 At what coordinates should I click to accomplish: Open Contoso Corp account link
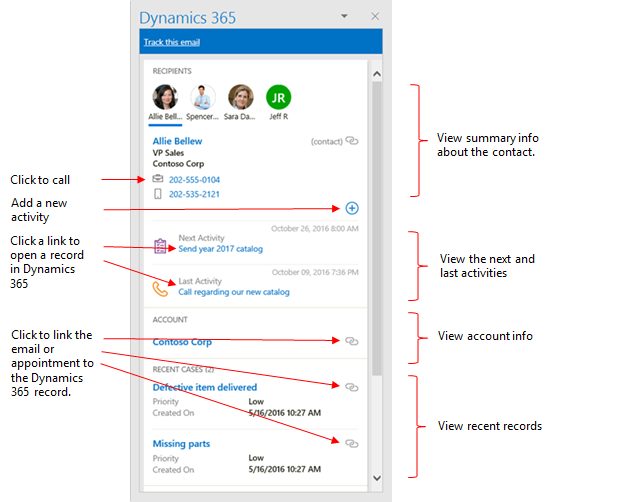point(182,342)
